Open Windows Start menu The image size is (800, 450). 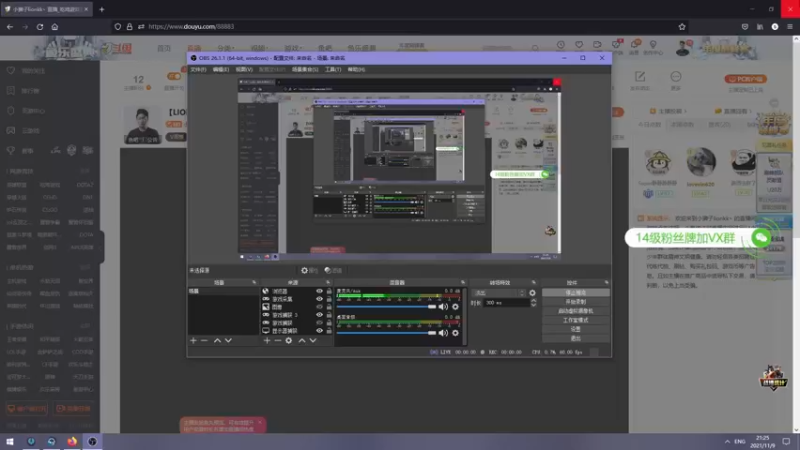pyautogui.click(x=10, y=442)
